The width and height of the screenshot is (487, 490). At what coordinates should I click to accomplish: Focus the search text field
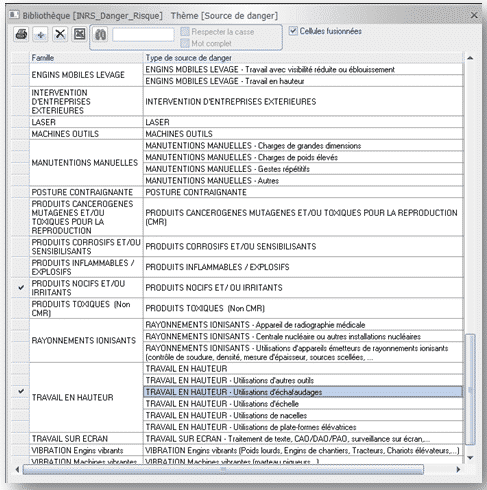click(x=143, y=35)
